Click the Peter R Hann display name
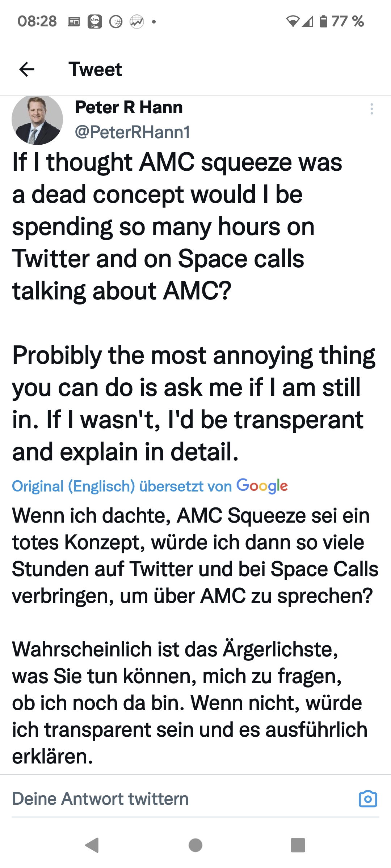Screen dimensions: 391x868 [129, 107]
